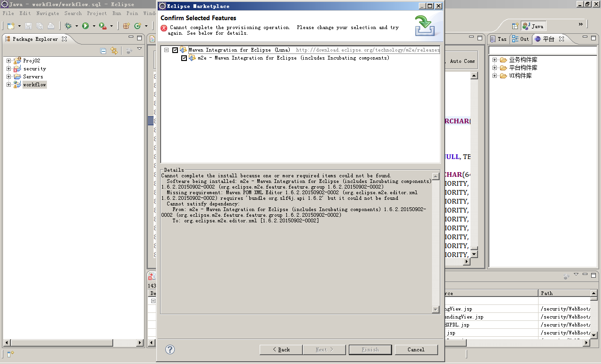Open the Project menu
This screenshot has height=364, width=601.
[97, 14]
